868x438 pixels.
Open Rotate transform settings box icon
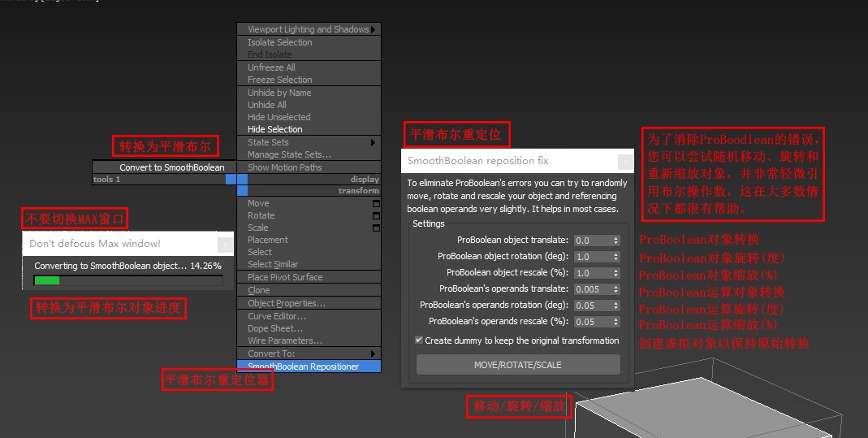coord(376,215)
